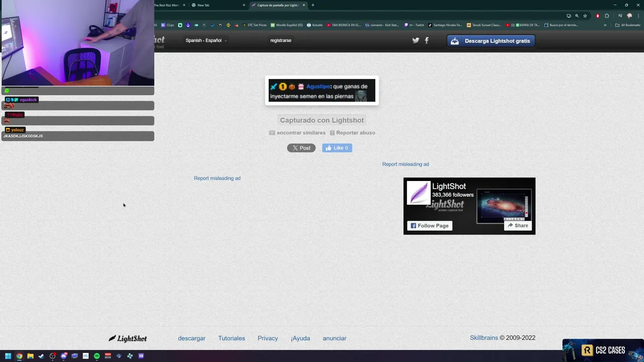Open the Santiago Nicolas Fe... bookmark
This screenshot has height=362, width=644.
[x=445, y=25]
